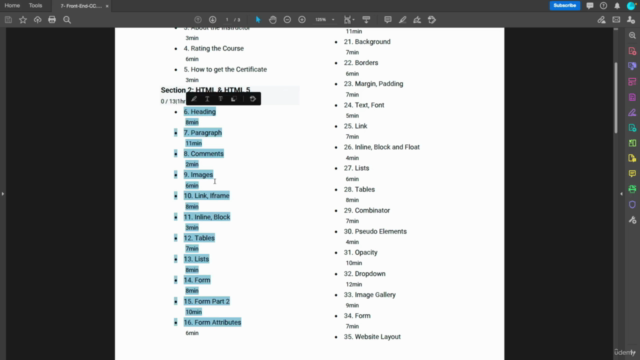Strikethrough the selection in the popup toolbar

coord(220,99)
